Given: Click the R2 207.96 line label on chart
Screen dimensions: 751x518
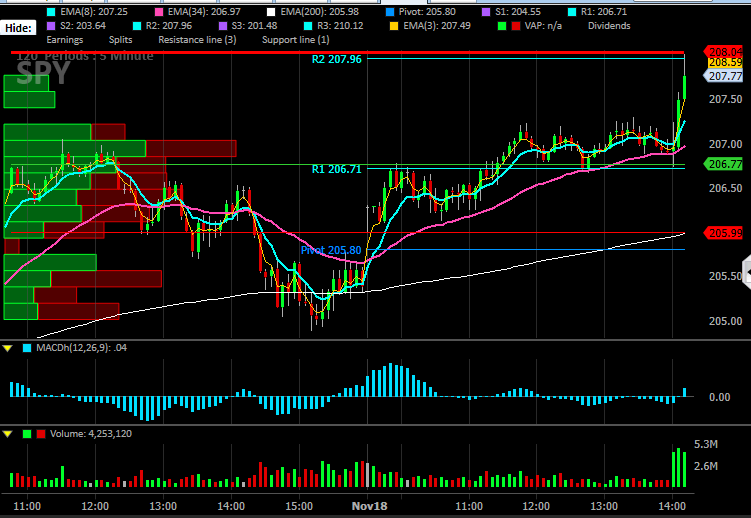Looking at the screenshot, I should 337,59.
